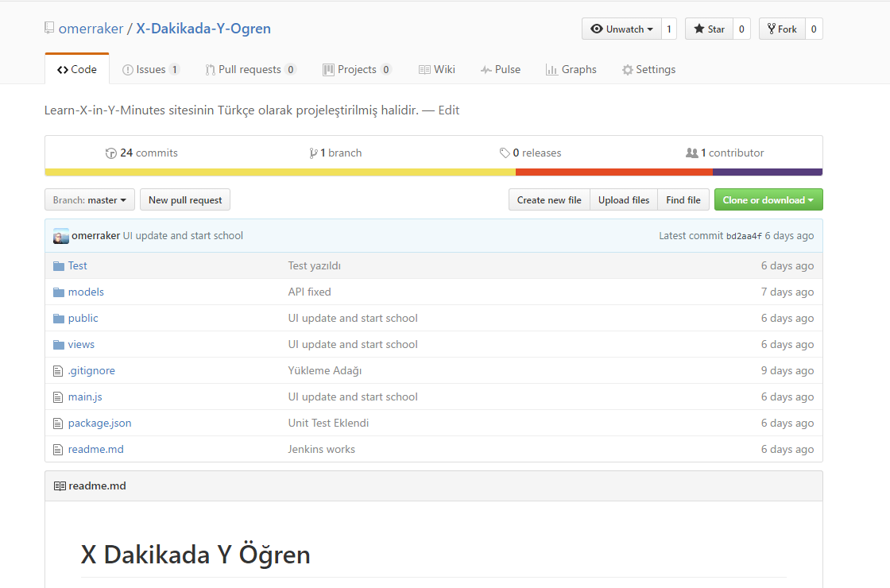Click the book icon in readme.md header
The width and height of the screenshot is (890, 588).
pyautogui.click(x=60, y=485)
